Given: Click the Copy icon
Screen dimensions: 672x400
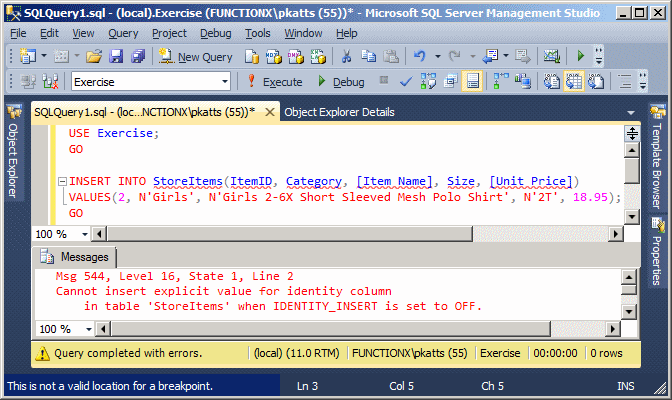Looking at the screenshot, I should click(x=368, y=56).
